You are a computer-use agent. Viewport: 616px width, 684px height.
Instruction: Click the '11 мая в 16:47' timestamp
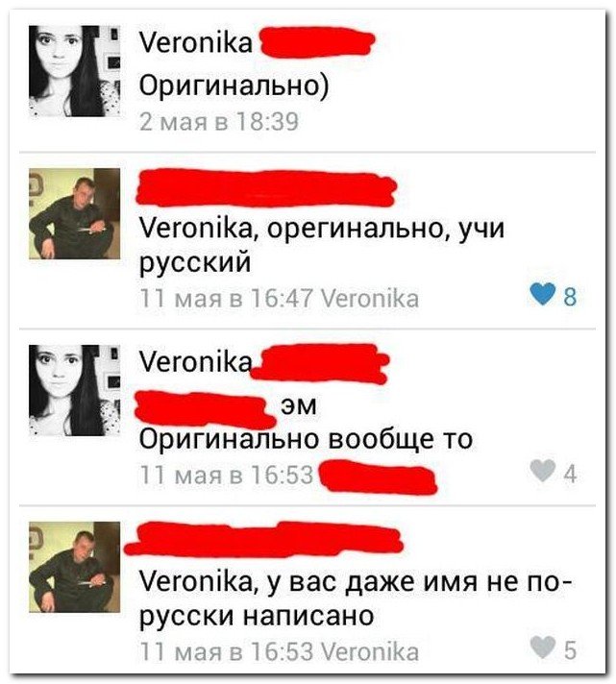(227, 299)
